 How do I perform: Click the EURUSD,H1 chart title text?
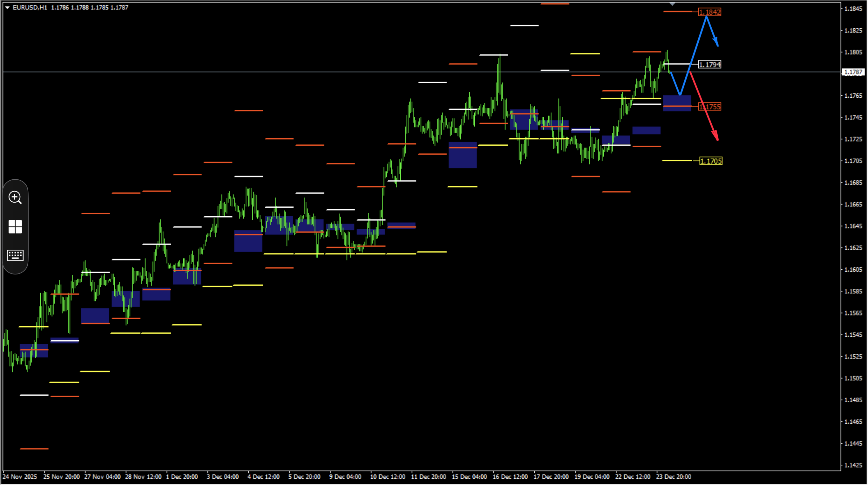[30, 7]
